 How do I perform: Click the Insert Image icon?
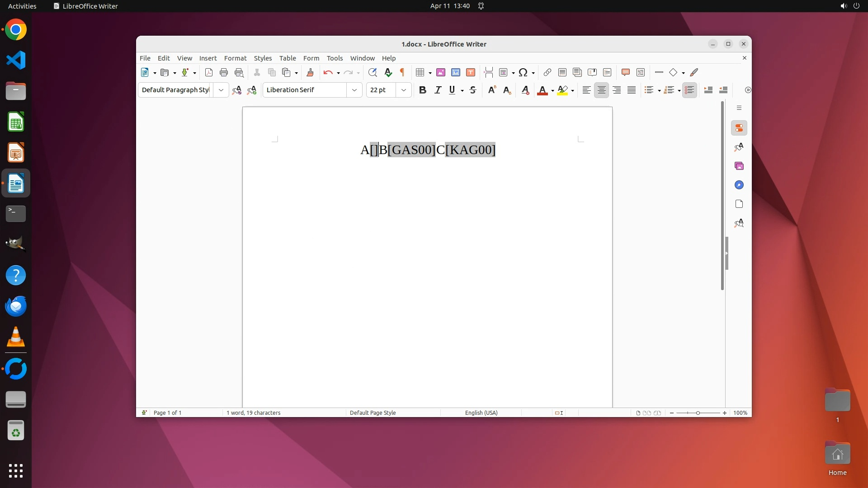(x=441, y=72)
